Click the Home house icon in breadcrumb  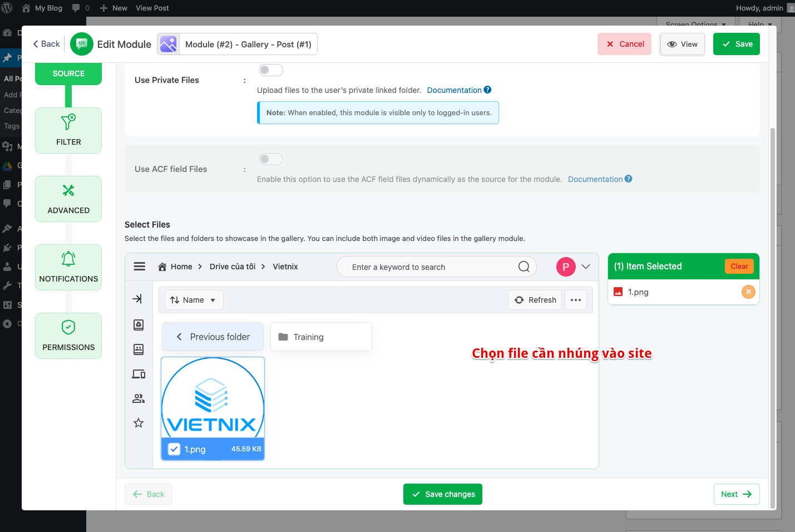tap(162, 267)
